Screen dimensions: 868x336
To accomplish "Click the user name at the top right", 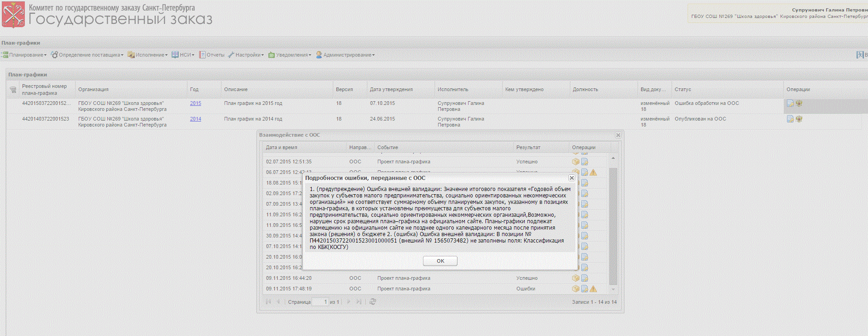I will pyautogui.click(x=830, y=10).
